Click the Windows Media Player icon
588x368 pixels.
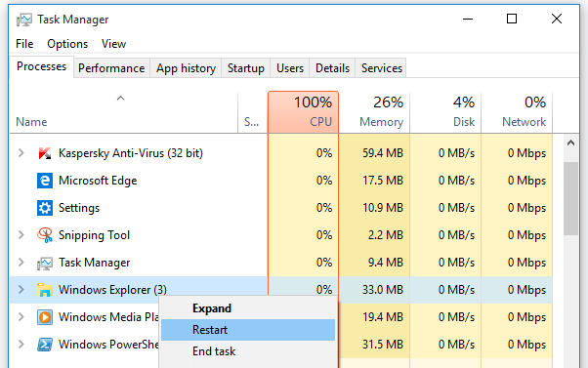pos(45,317)
